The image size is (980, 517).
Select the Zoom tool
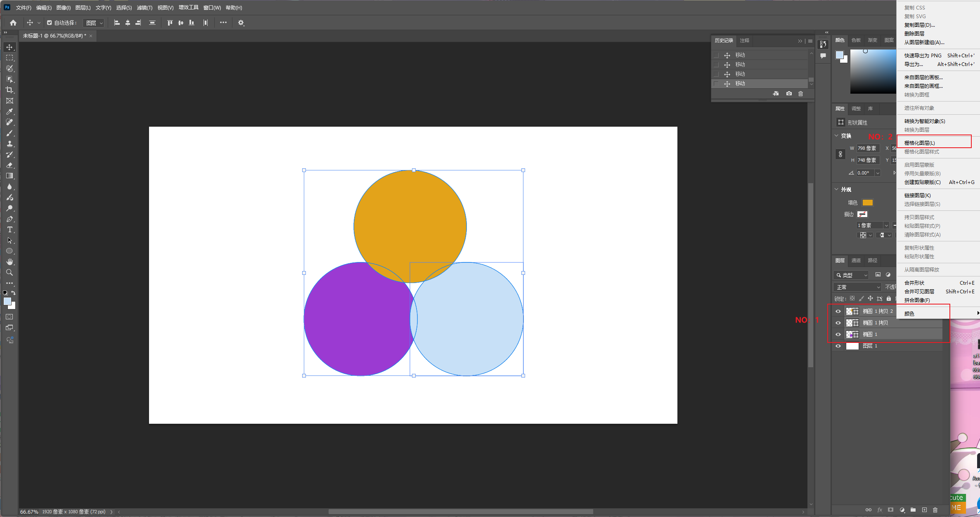(9, 272)
